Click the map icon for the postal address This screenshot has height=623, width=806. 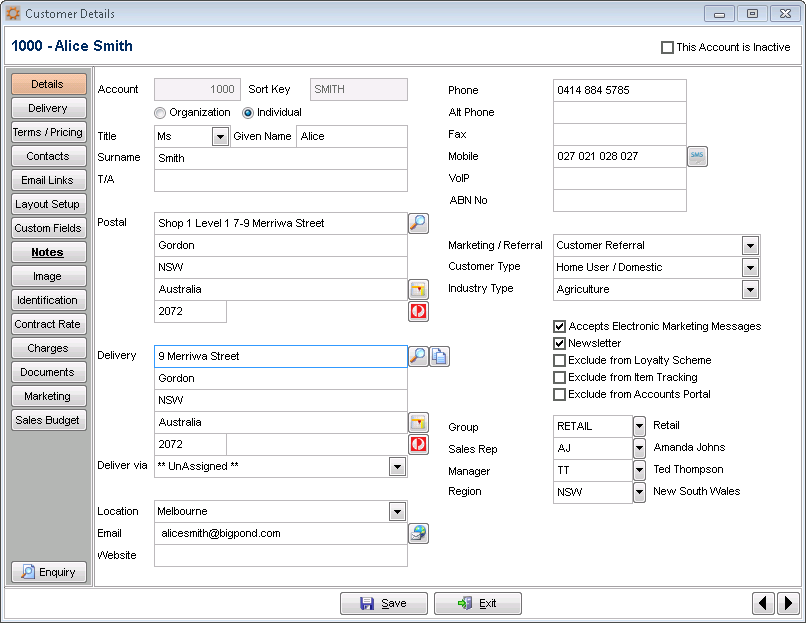tap(418, 289)
